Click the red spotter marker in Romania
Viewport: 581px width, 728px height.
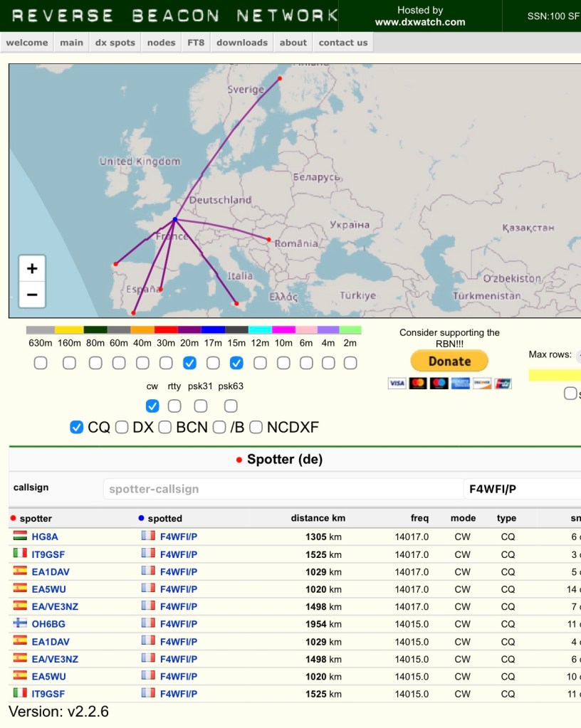point(268,240)
